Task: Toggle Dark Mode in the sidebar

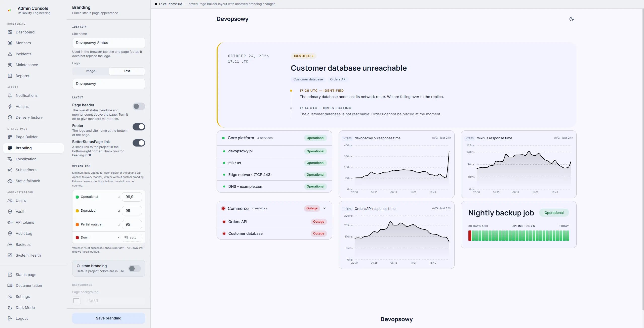Action: click(x=33, y=308)
